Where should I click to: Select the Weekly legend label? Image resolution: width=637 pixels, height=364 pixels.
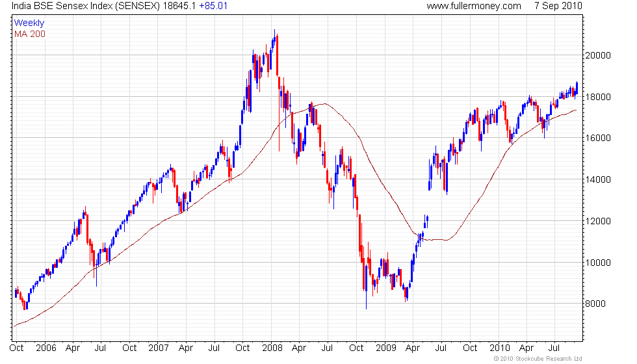click(x=29, y=23)
